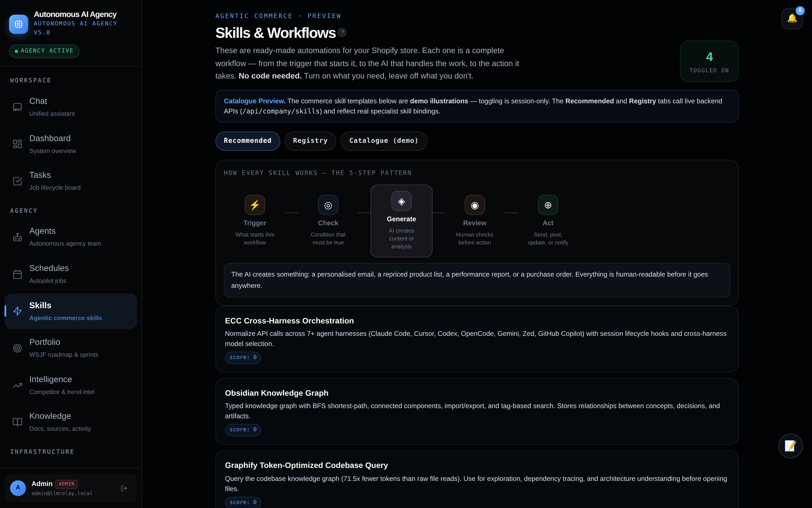Click the Chat speech bubble icon
812x508 pixels.
(x=17, y=107)
